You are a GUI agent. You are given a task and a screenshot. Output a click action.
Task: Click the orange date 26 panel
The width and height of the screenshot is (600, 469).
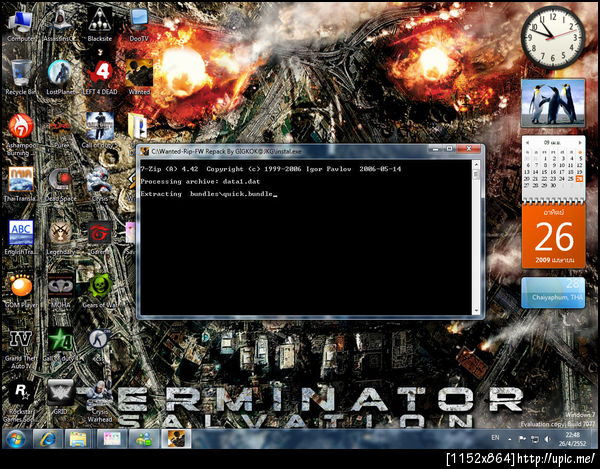553,236
